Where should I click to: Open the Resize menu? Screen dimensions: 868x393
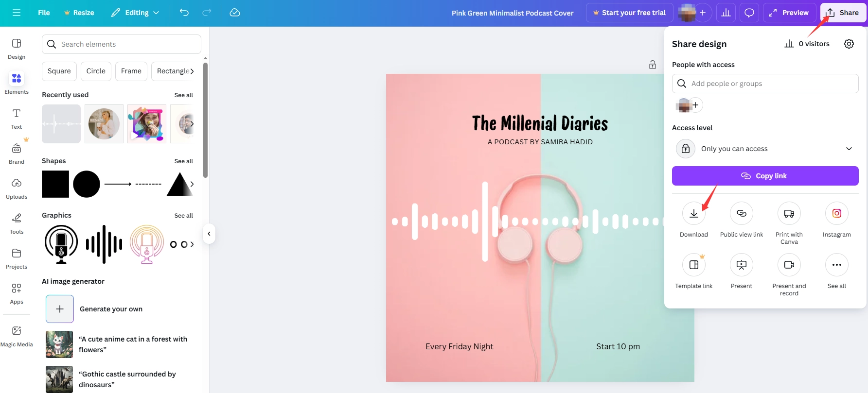79,13
